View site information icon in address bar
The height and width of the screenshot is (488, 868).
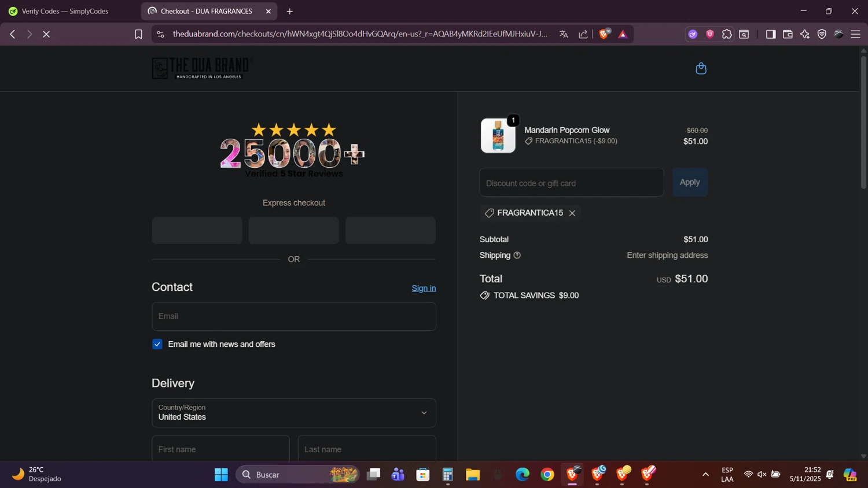(160, 34)
